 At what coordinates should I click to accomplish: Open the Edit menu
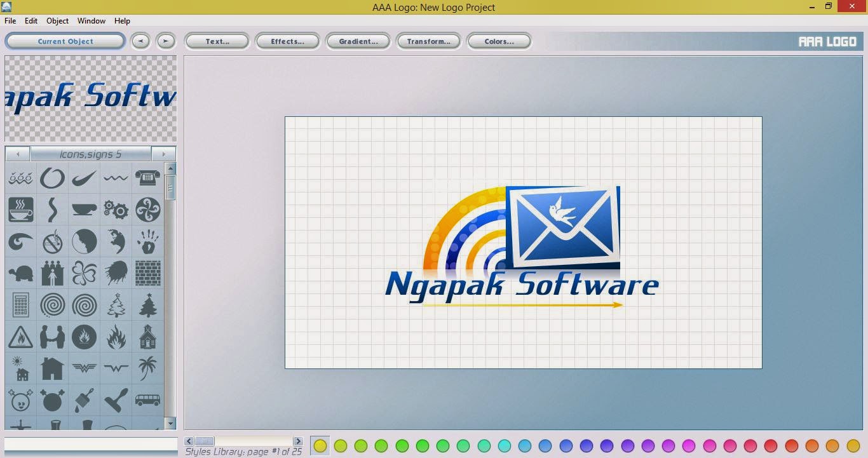tap(31, 21)
